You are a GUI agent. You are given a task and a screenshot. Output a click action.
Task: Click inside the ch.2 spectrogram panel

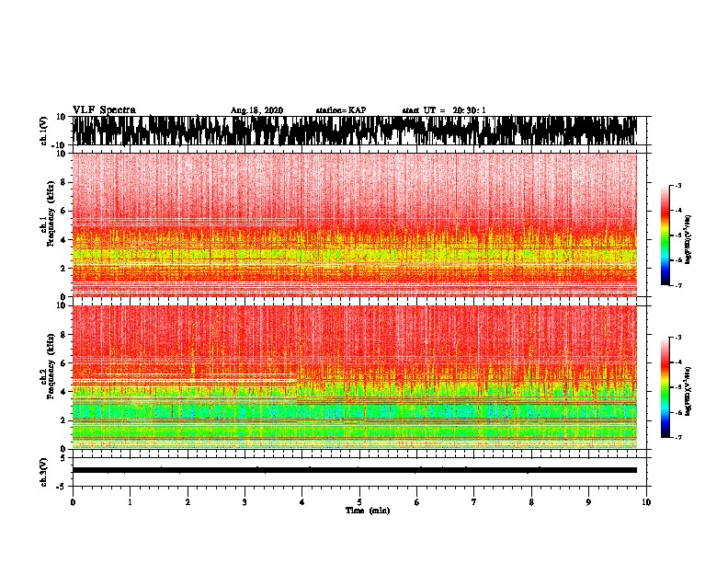point(354,377)
